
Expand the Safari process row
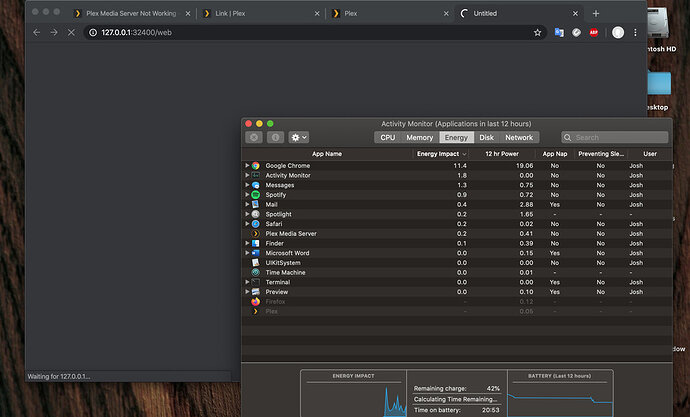[247, 224]
